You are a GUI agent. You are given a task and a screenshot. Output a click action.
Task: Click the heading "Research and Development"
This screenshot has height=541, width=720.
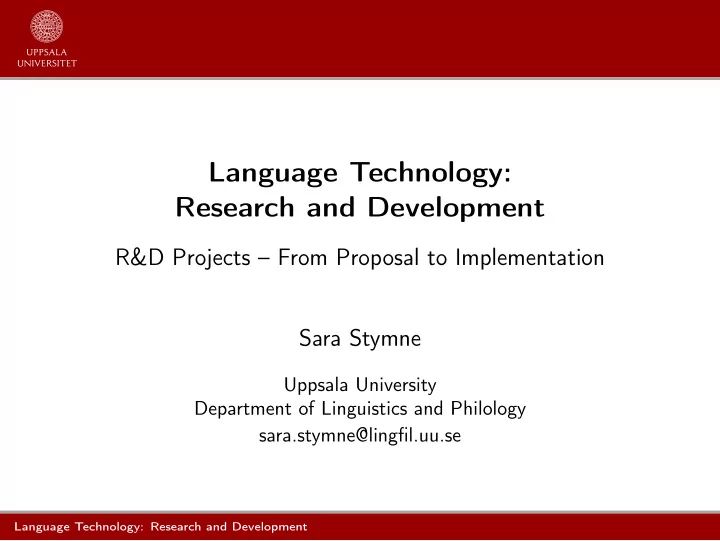[360, 207]
